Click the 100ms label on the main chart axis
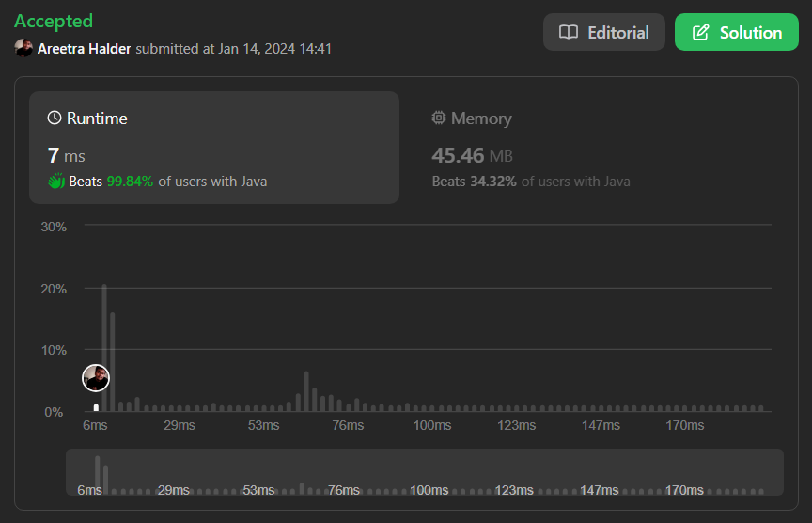 coord(431,426)
